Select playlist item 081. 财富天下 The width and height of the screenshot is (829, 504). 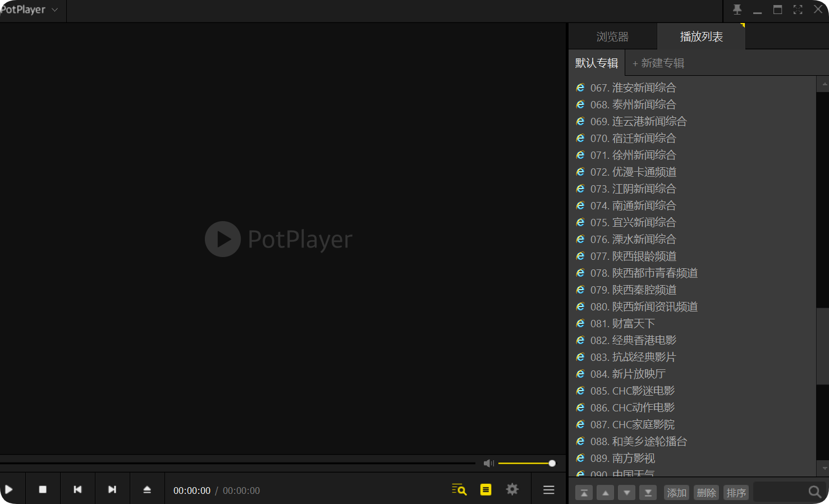[x=633, y=323]
